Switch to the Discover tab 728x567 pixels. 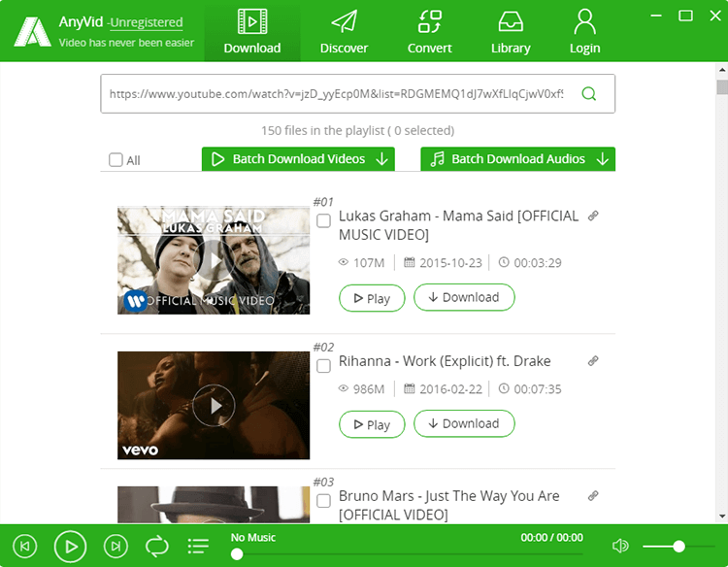pyautogui.click(x=344, y=31)
